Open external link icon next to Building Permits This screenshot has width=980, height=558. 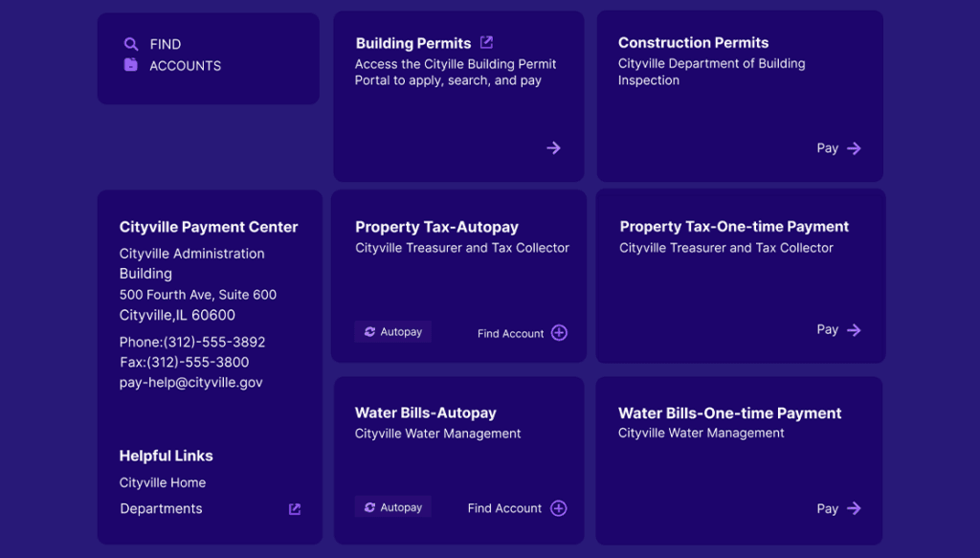tap(486, 42)
